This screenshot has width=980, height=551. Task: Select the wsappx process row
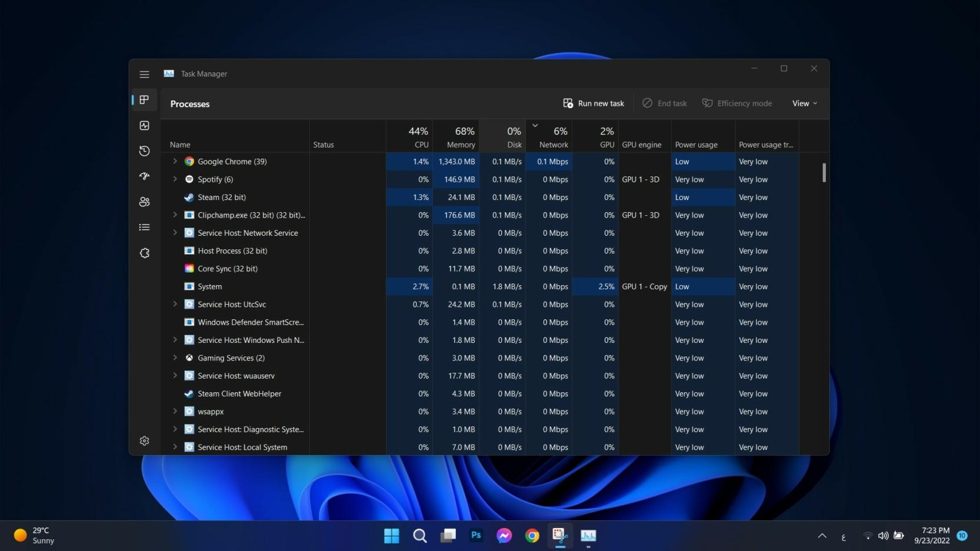pyautogui.click(x=479, y=412)
